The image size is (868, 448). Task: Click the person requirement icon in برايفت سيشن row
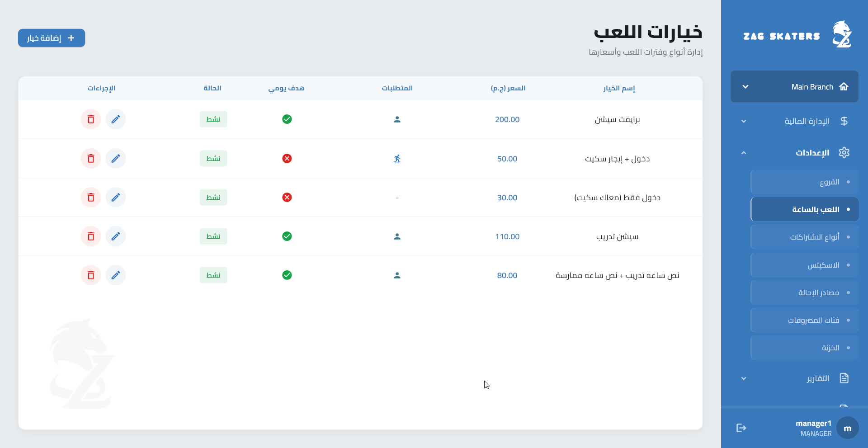click(x=397, y=119)
